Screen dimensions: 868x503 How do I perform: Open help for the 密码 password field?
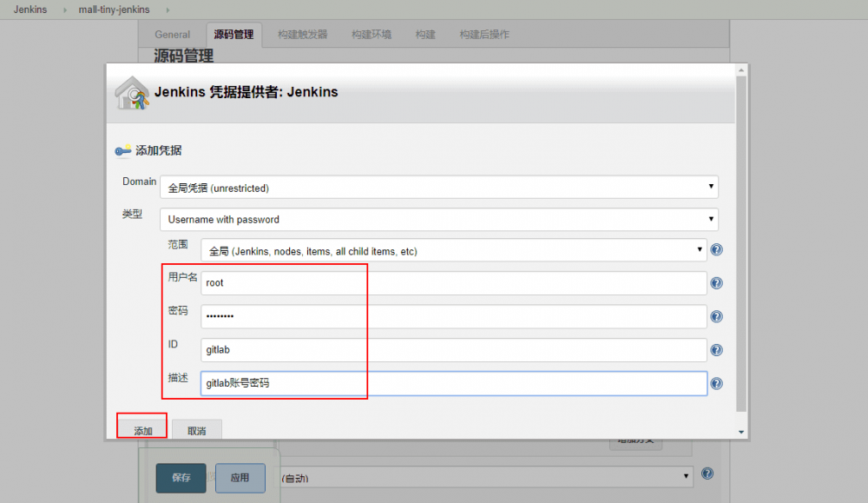(716, 316)
